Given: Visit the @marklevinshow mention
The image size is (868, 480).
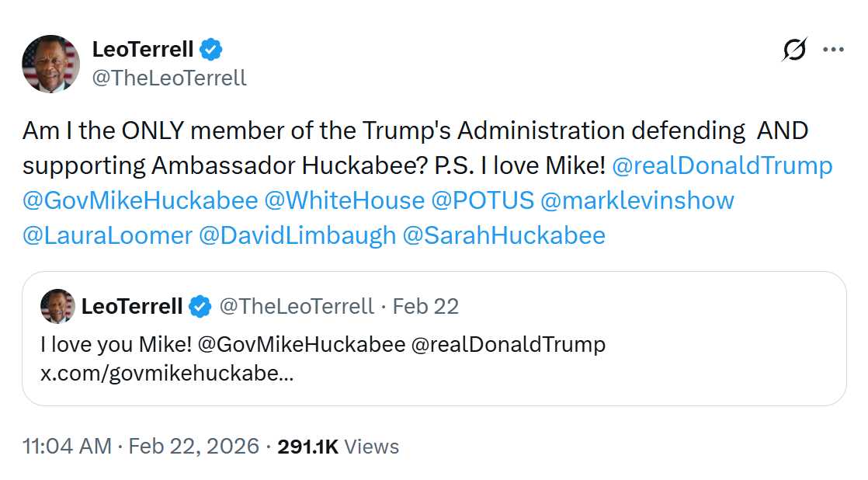Looking at the screenshot, I should pyautogui.click(x=637, y=200).
